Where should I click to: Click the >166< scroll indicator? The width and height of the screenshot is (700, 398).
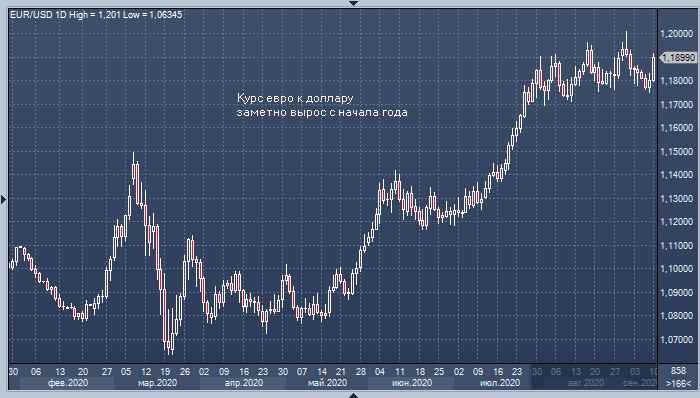pyautogui.click(x=678, y=383)
